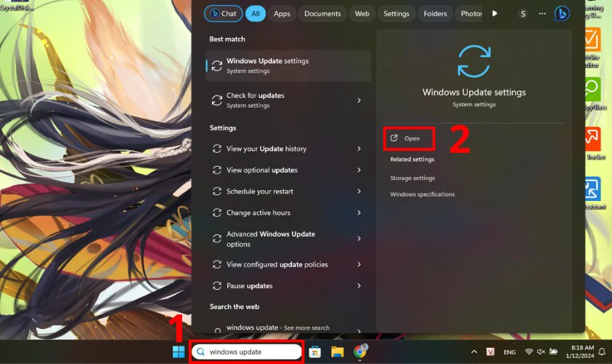The width and height of the screenshot is (612, 364).
Task: Open the Check for updates result
Action: 288,100
